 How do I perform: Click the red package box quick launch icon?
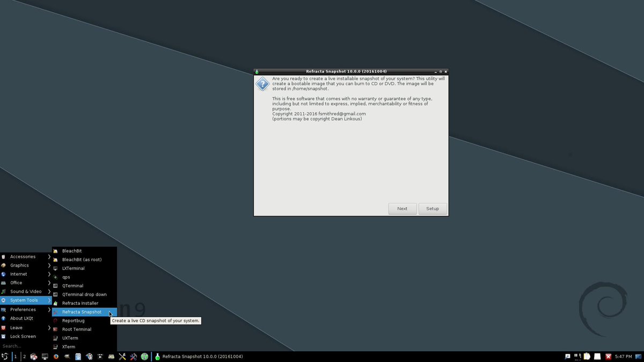[34, 357]
